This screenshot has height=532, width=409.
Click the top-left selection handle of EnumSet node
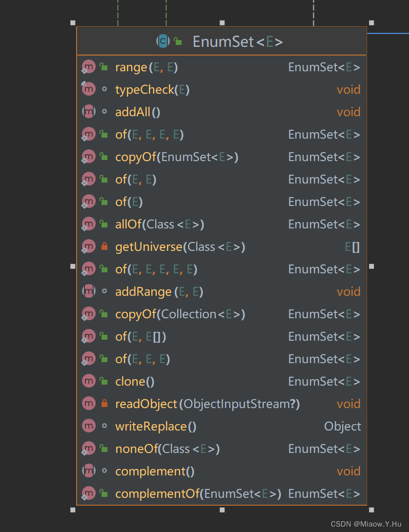(x=73, y=23)
